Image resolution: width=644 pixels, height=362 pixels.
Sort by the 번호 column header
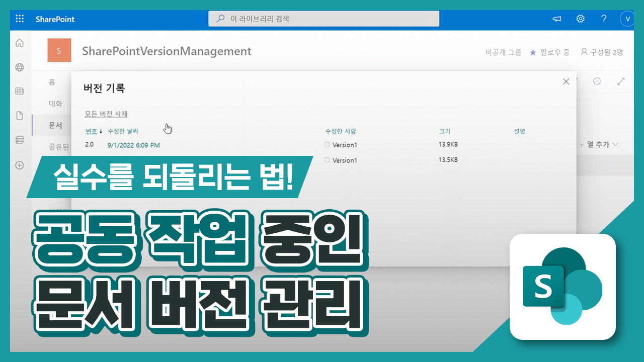(x=91, y=131)
